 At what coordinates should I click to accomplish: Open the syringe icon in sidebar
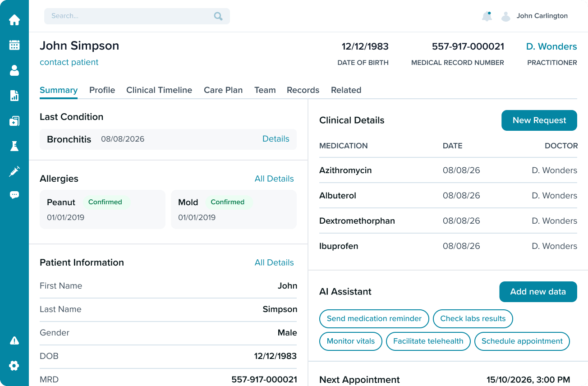pos(14,171)
